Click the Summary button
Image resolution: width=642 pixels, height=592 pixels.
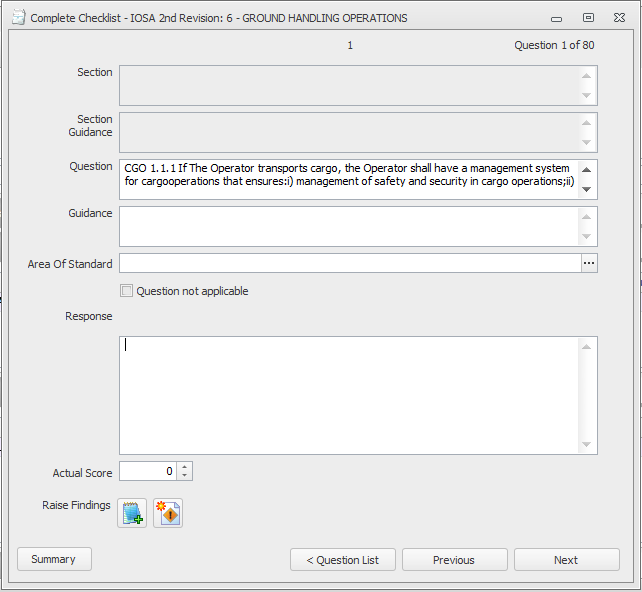54,559
